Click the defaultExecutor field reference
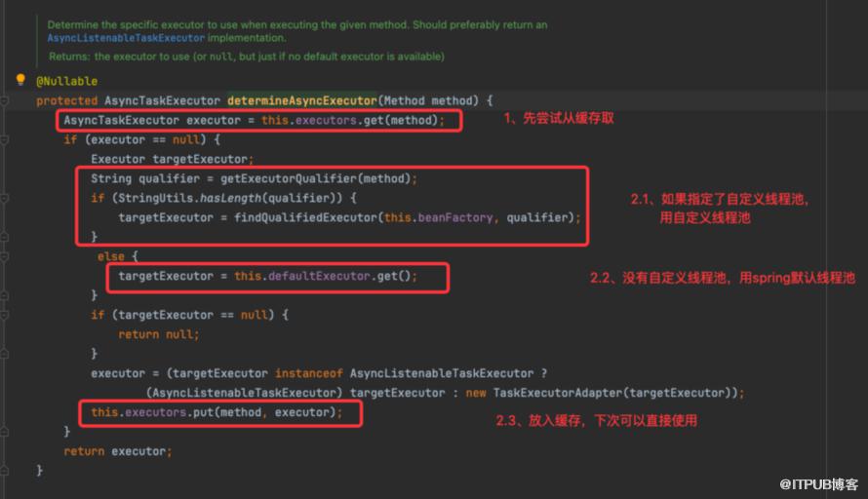The image size is (868, 499). 320,276
